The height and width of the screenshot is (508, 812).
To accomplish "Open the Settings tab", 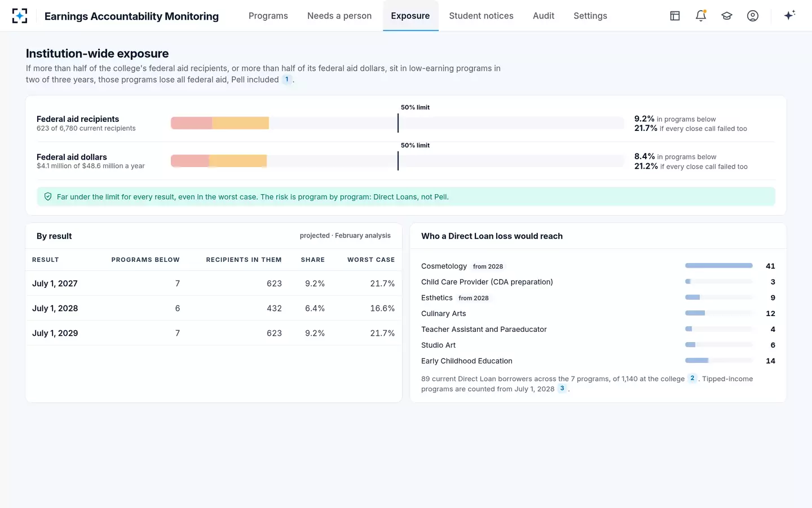I will coord(590,16).
